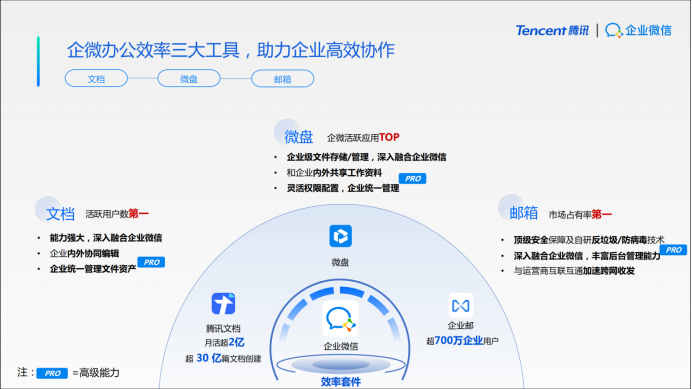Select the 邮箱 pill tab
The image size is (692, 389).
click(x=282, y=79)
